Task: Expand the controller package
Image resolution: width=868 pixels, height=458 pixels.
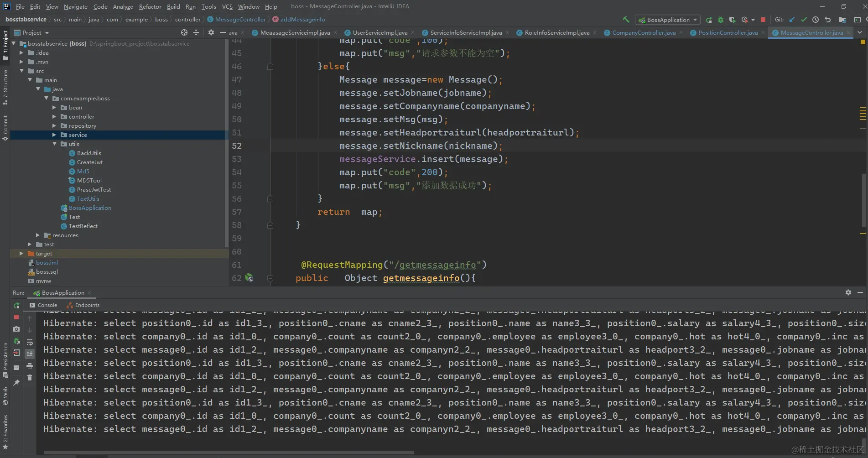Action: coord(54,116)
